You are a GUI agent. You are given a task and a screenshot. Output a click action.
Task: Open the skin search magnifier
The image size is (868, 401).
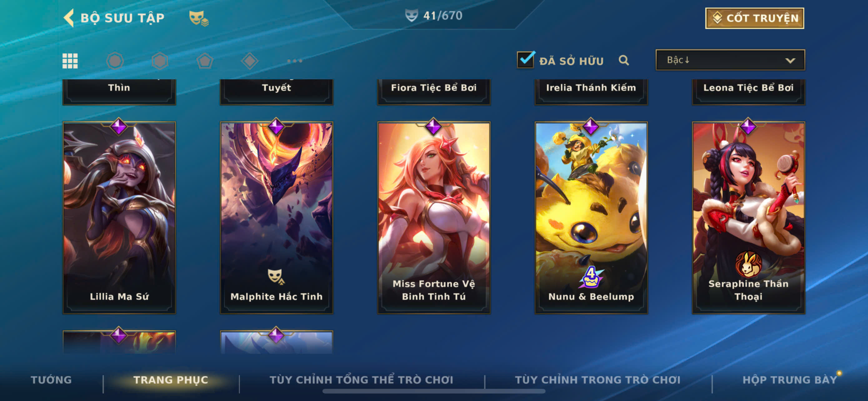[624, 60]
